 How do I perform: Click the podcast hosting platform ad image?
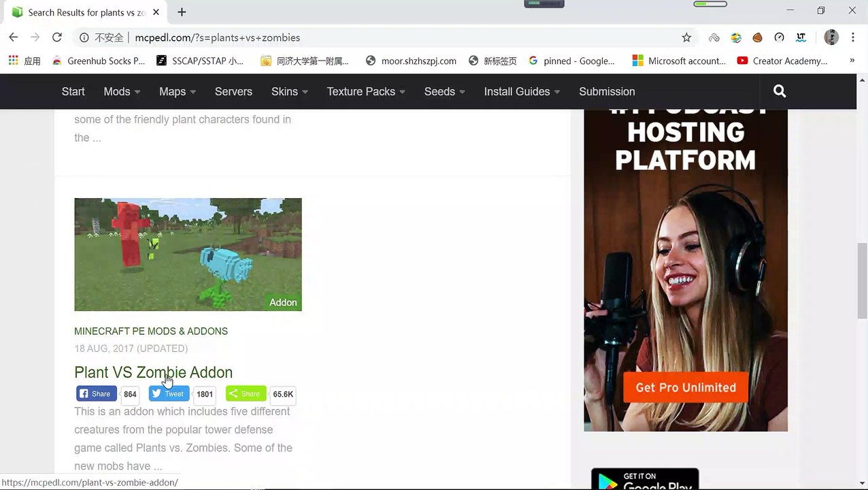(686, 269)
